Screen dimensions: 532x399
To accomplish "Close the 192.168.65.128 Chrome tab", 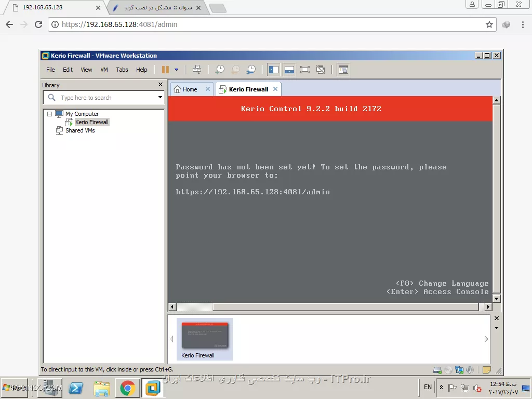I will (x=98, y=8).
